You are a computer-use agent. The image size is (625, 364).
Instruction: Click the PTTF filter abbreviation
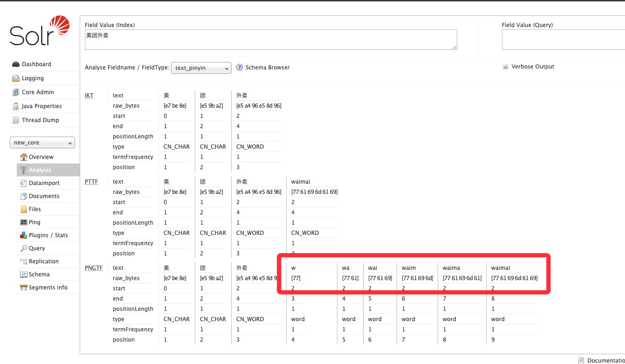91,182
